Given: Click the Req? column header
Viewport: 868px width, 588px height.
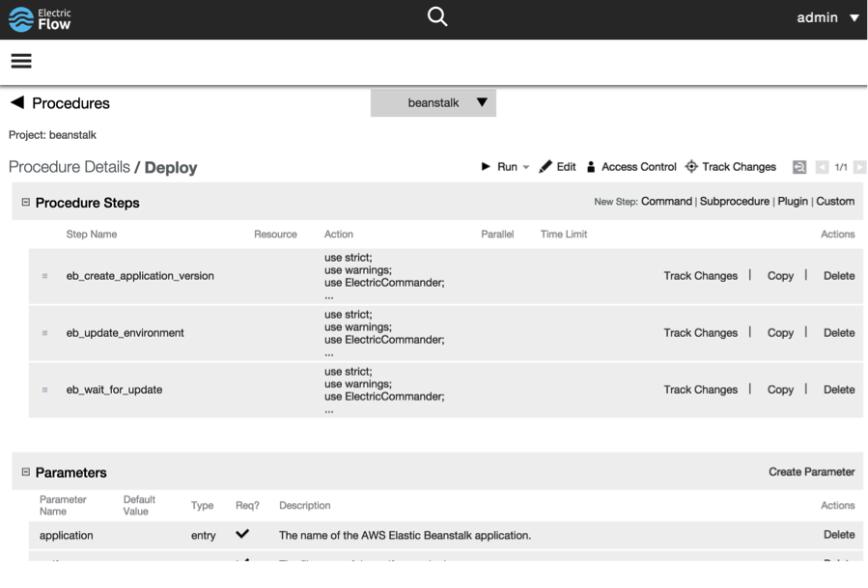Looking at the screenshot, I should (247, 506).
